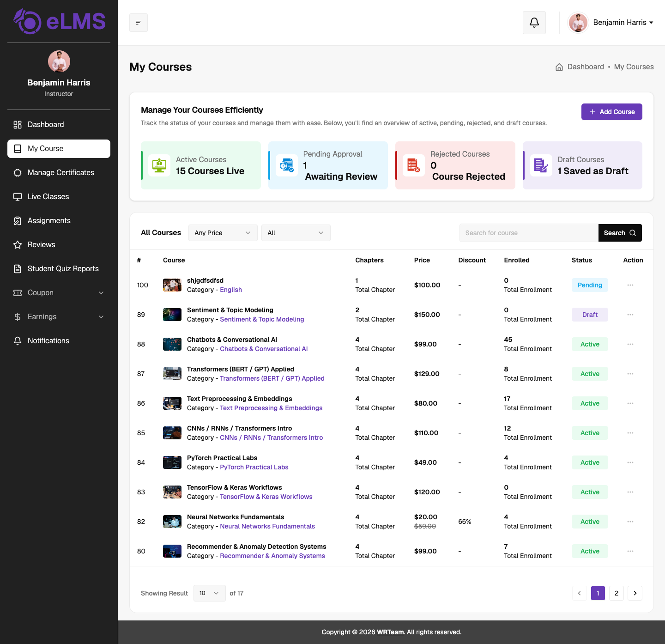Open Live Classes from sidebar
The width and height of the screenshot is (665, 644).
click(x=59, y=197)
